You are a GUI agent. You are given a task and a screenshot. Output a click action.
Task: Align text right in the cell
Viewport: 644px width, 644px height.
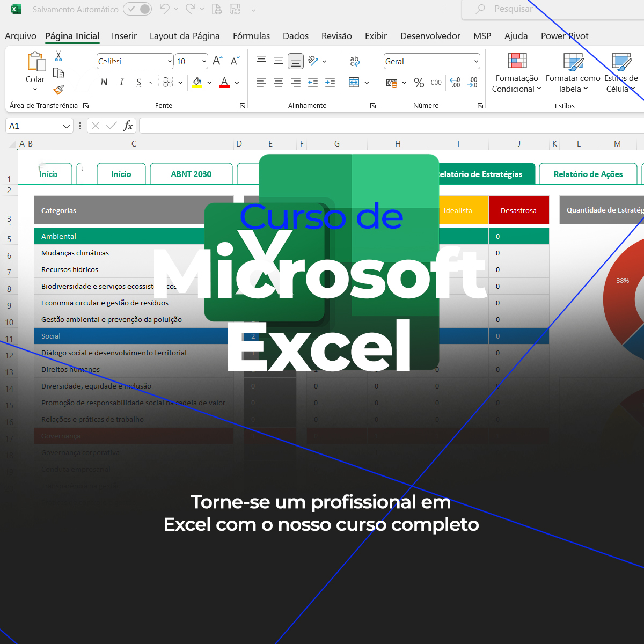pos(296,82)
